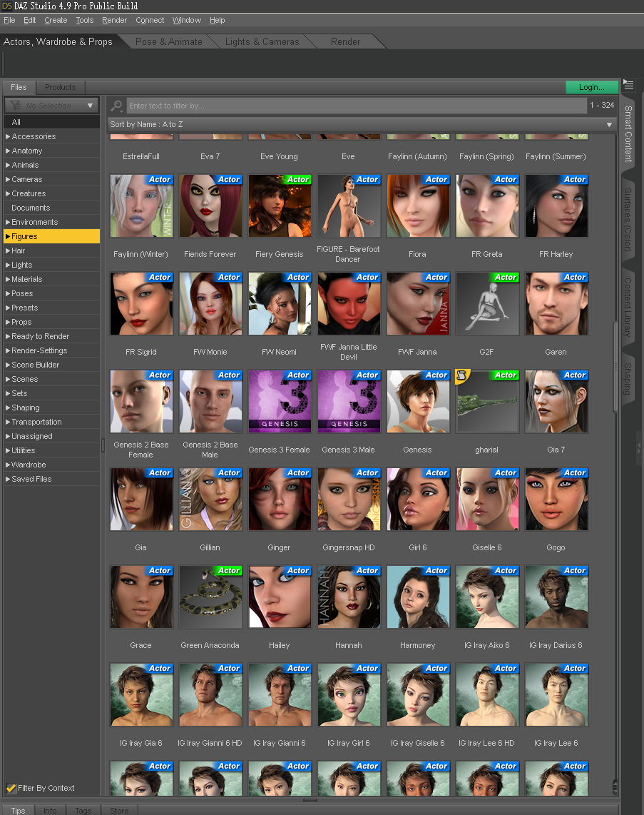Expand the Scene Builder category

click(x=8, y=365)
